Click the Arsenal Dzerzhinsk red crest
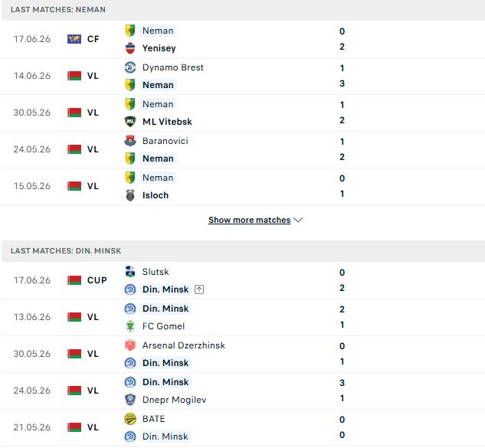Image resolution: width=485 pixels, height=448 pixels. (130, 345)
